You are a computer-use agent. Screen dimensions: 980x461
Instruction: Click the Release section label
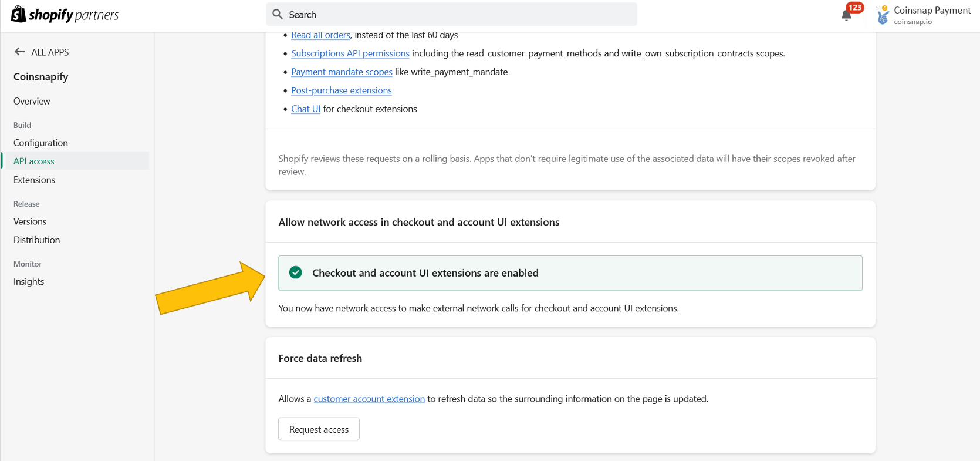point(26,204)
